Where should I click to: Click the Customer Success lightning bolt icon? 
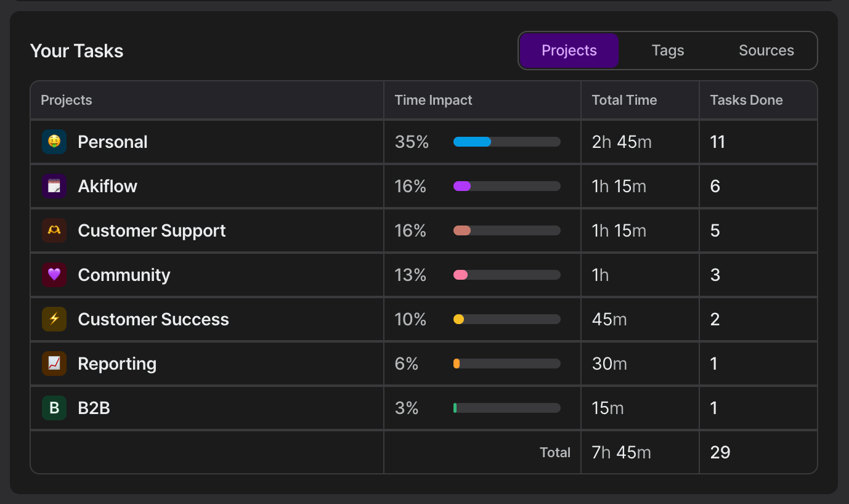pyautogui.click(x=54, y=319)
